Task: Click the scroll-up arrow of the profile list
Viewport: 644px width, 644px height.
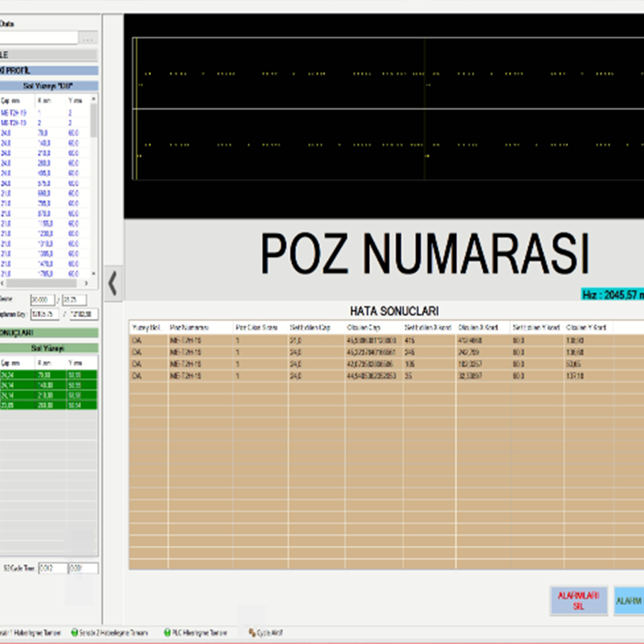Action: pos(94,98)
